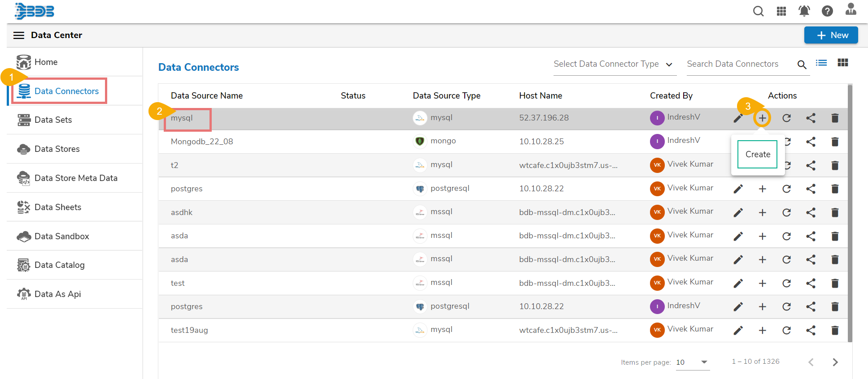Switch to grid card view layout
The image size is (868, 379).
click(843, 63)
